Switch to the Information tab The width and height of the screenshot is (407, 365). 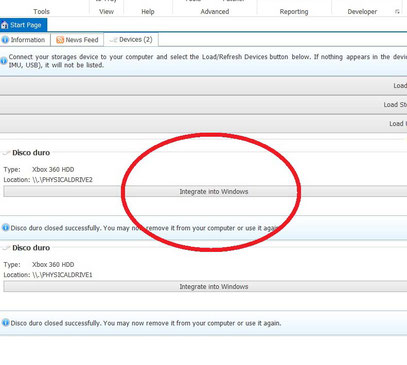pos(25,40)
